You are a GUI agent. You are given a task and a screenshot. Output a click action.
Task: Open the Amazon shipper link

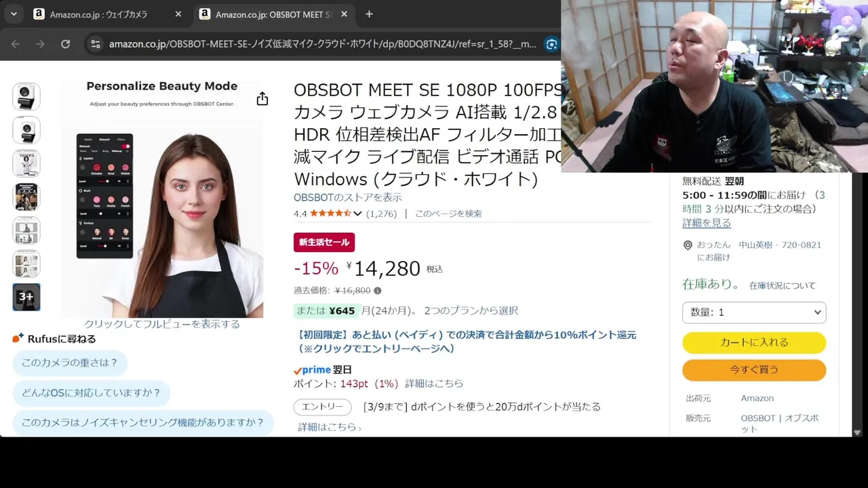pos(757,398)
